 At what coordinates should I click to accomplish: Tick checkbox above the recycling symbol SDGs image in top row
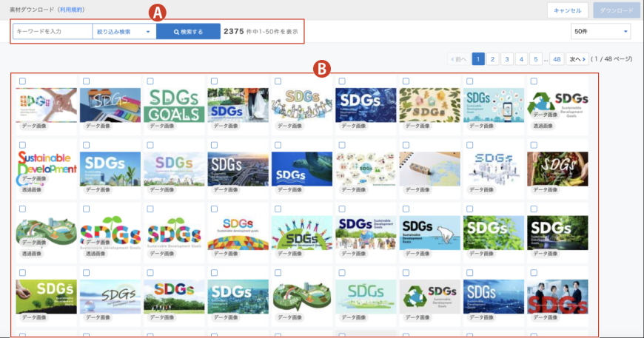tap(534, 81)
